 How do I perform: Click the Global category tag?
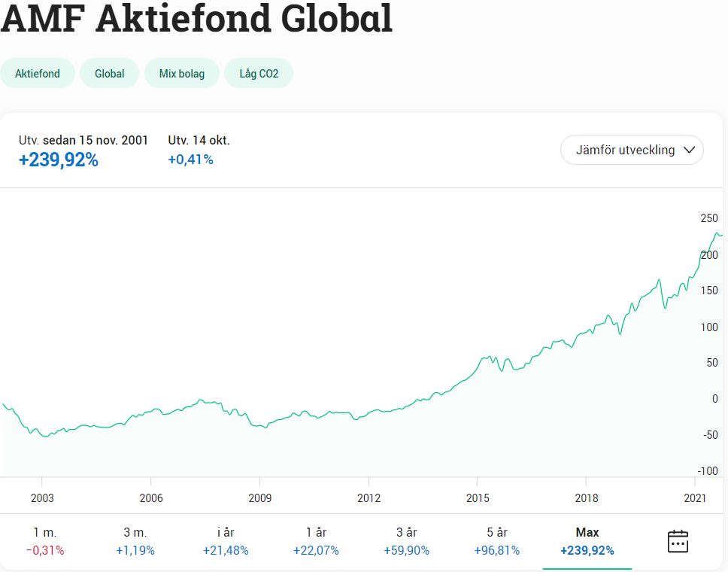109,74
